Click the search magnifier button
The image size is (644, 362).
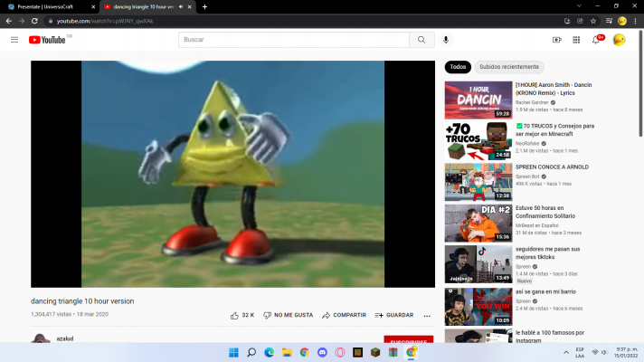tap(421, 40)
